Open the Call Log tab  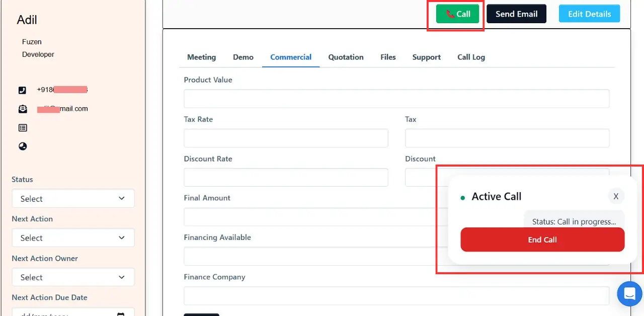click(471, 57)
